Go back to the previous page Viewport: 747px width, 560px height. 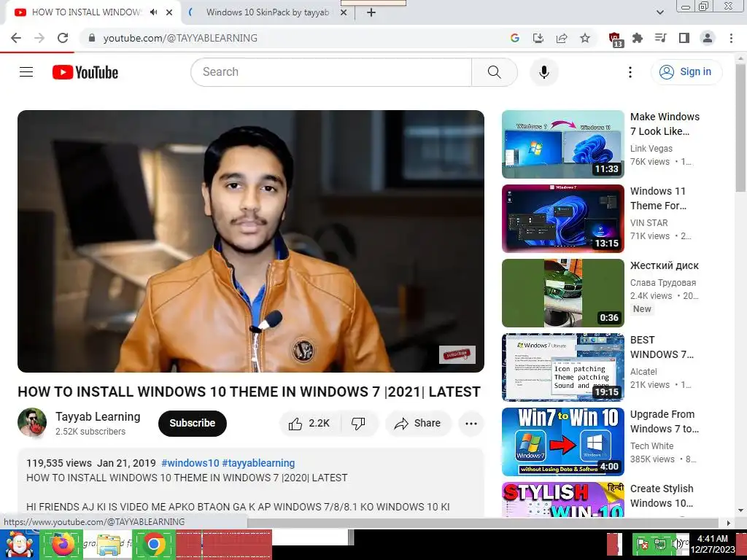pos(16,38)
